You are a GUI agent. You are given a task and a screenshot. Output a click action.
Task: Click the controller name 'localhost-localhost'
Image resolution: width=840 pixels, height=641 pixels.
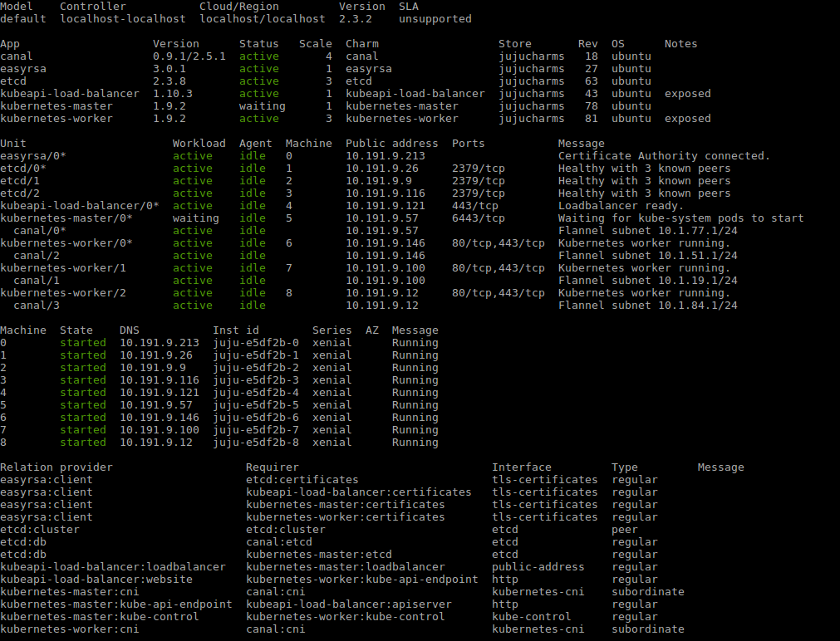(x=123, y=19)
